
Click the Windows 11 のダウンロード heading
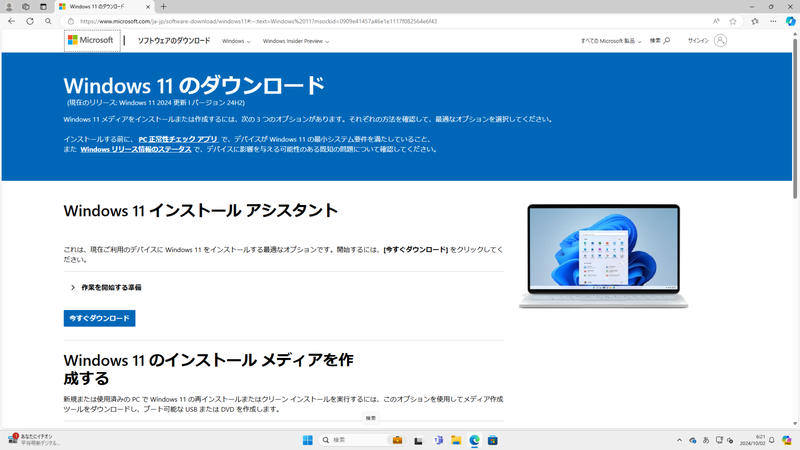click(194, 85)
